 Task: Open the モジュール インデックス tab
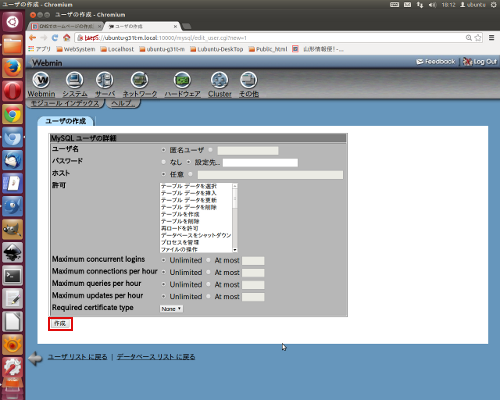(65, 103)
